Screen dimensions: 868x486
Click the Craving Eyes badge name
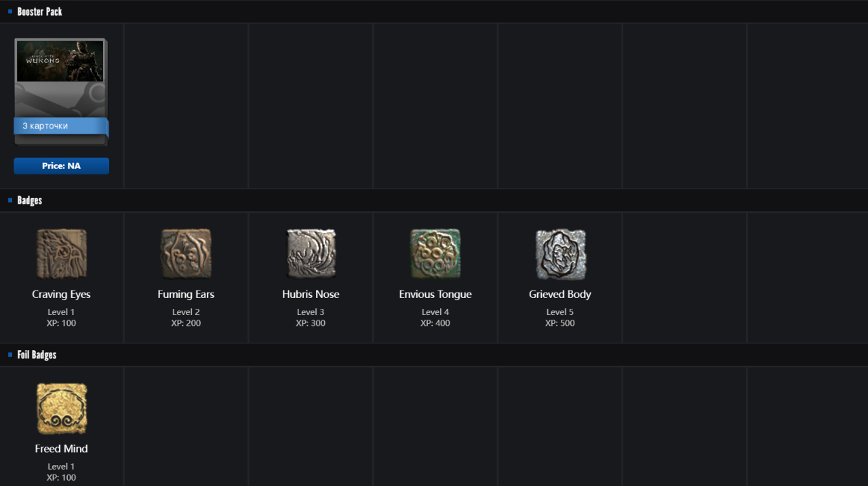[61, 294]
